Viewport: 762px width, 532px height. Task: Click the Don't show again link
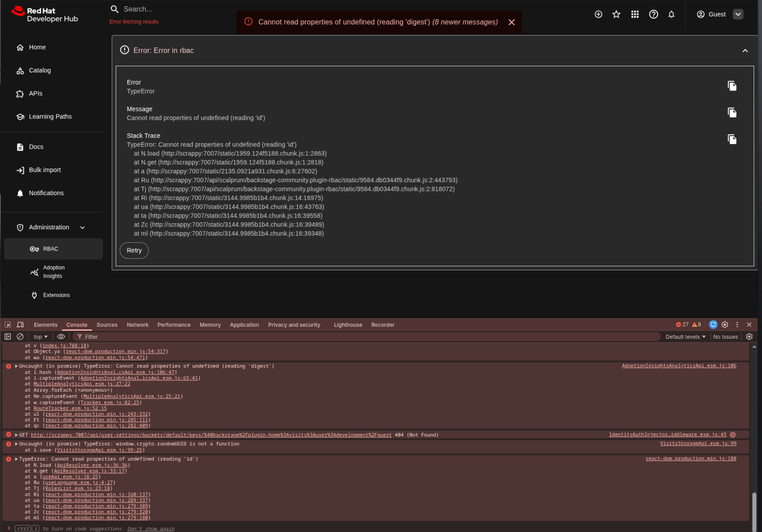click(x=151, y=528)
